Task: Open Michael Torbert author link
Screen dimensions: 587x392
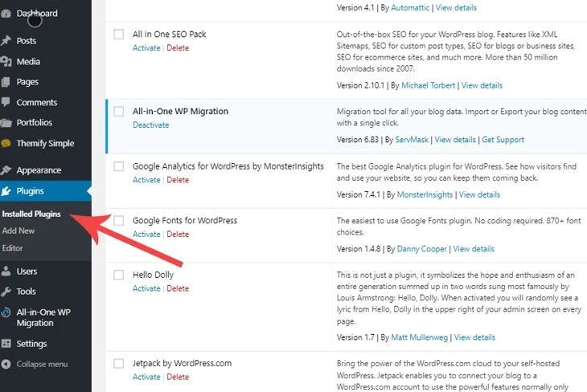Action: pyautogui.click(x=428, y=85)
